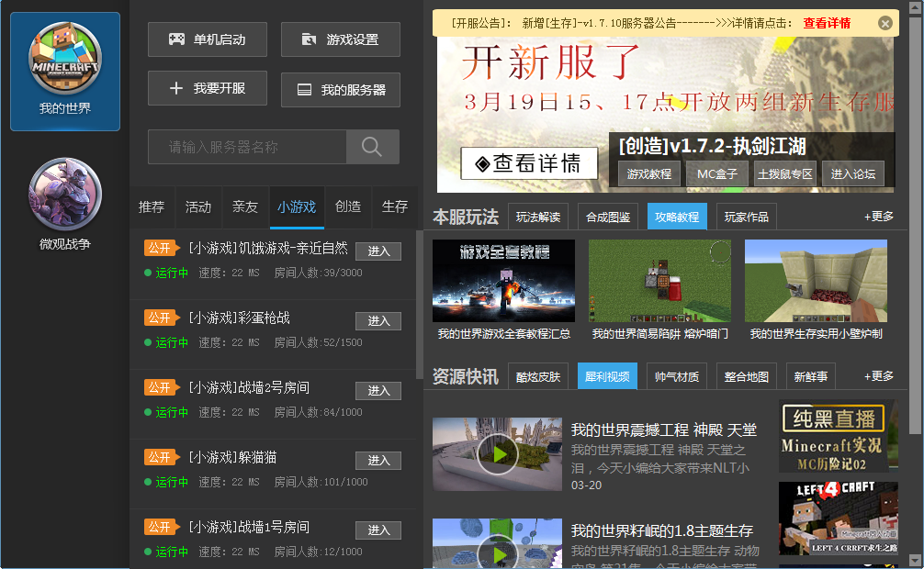Click the 单机启动 button
The image size is (924, 569).
pyautogui.click(x=208, y=39)
